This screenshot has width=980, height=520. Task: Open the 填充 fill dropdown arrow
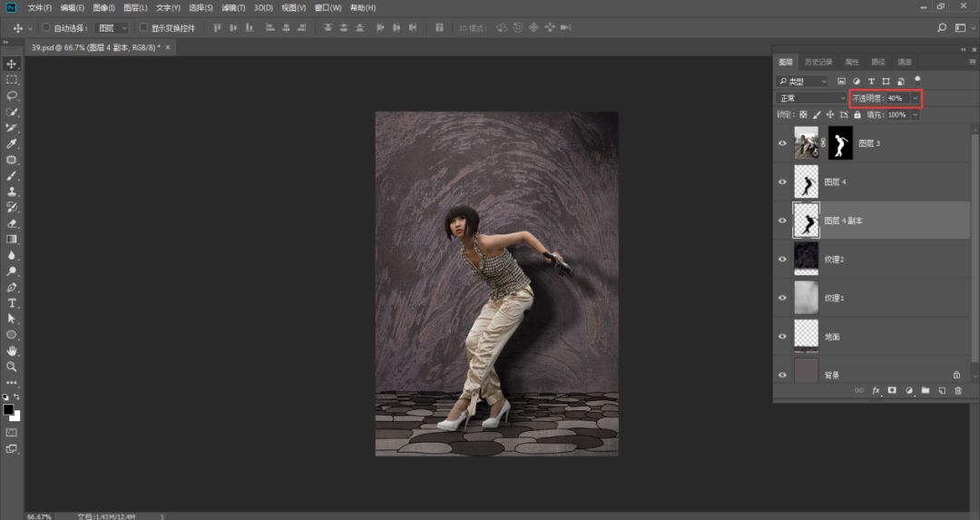coord(915,115)
